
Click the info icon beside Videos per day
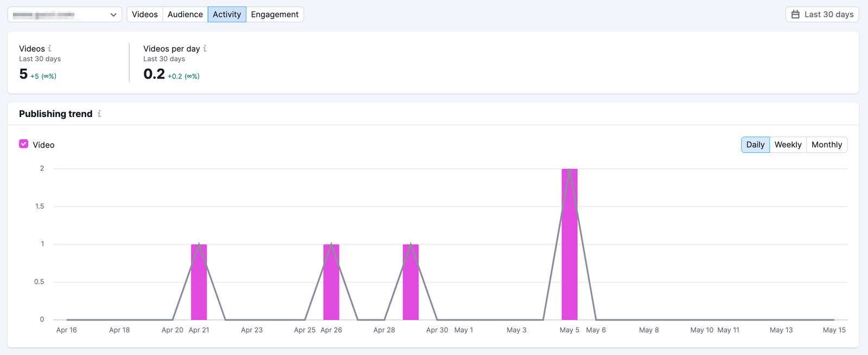click(205, 48)
